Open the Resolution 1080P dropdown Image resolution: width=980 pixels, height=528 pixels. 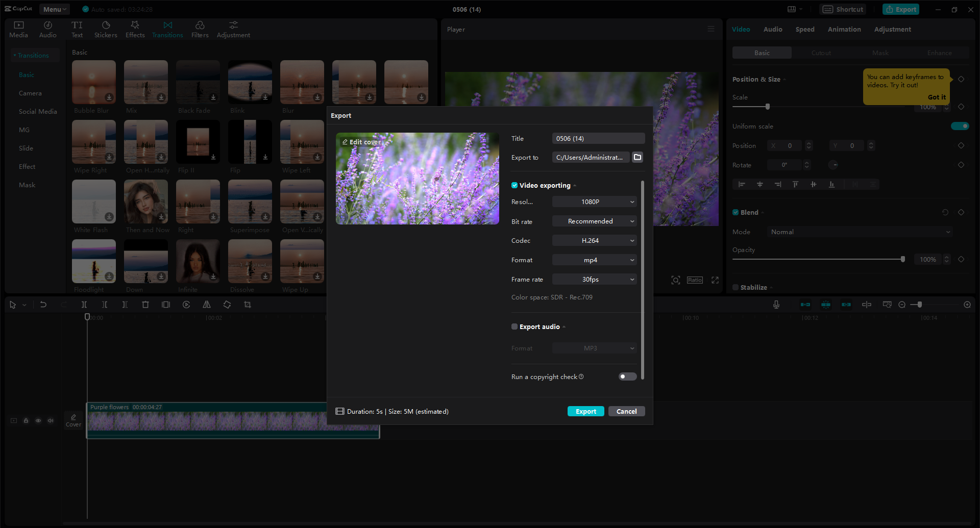[x=594, y=202]
